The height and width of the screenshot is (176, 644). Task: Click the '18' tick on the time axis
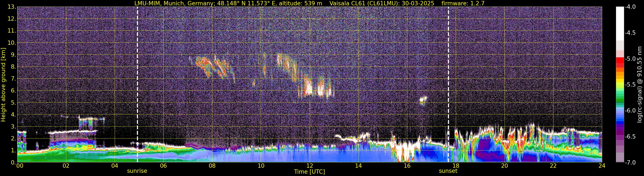click(456, 166)
